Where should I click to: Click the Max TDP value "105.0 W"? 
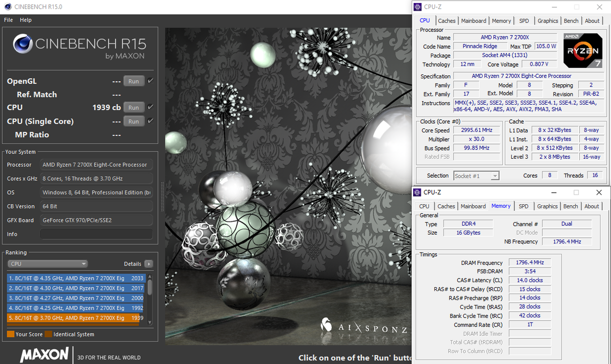(x=546, y=47)
